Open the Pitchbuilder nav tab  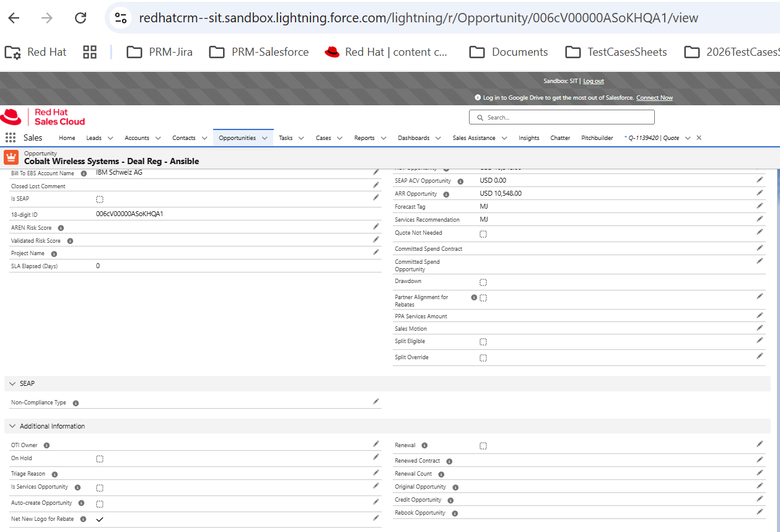pos(597,138)
